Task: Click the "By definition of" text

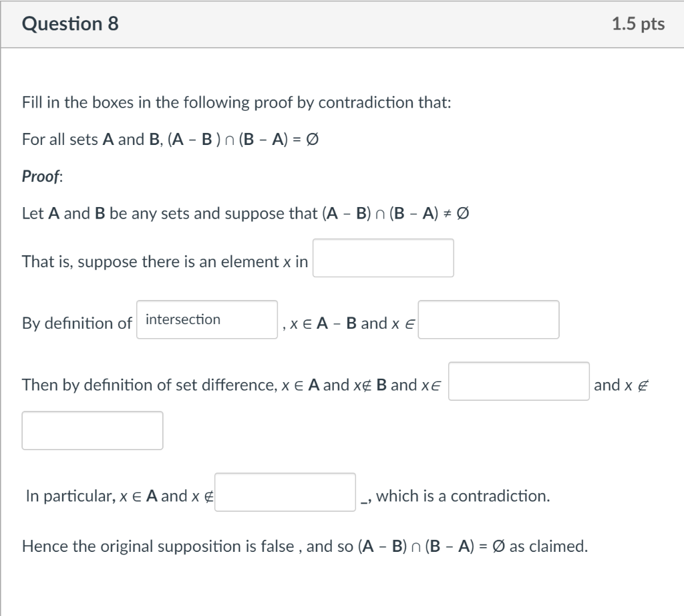Action: (77, 323)
